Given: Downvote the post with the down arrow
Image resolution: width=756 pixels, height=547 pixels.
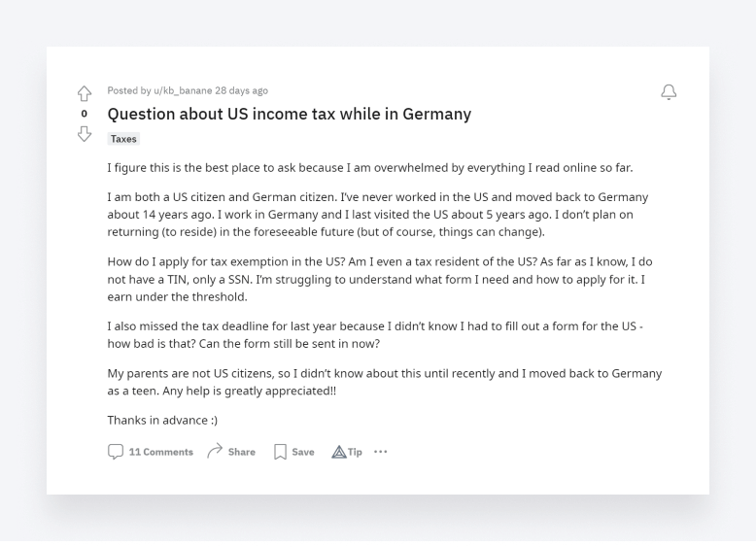Looking at the screenshot, I should point(85,133).
